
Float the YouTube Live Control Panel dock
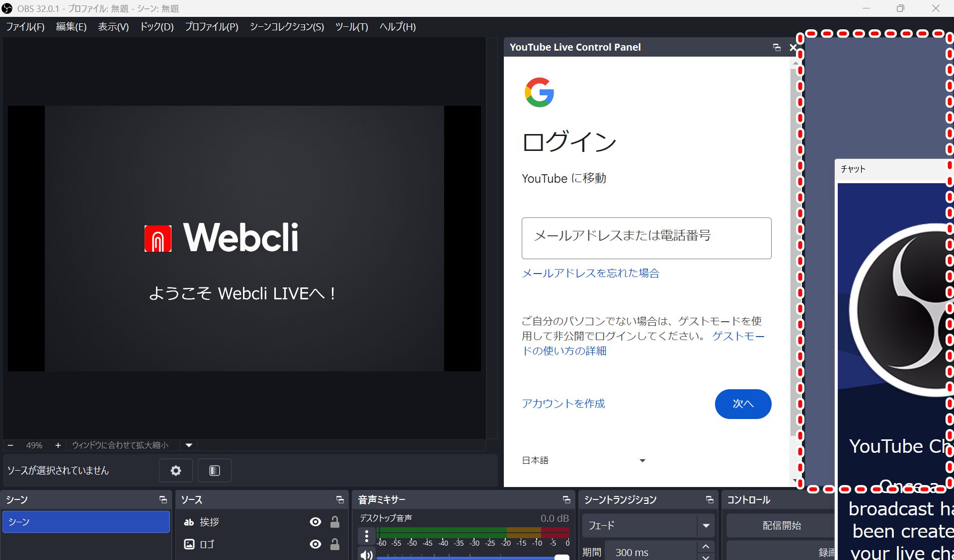pos(777,48)
